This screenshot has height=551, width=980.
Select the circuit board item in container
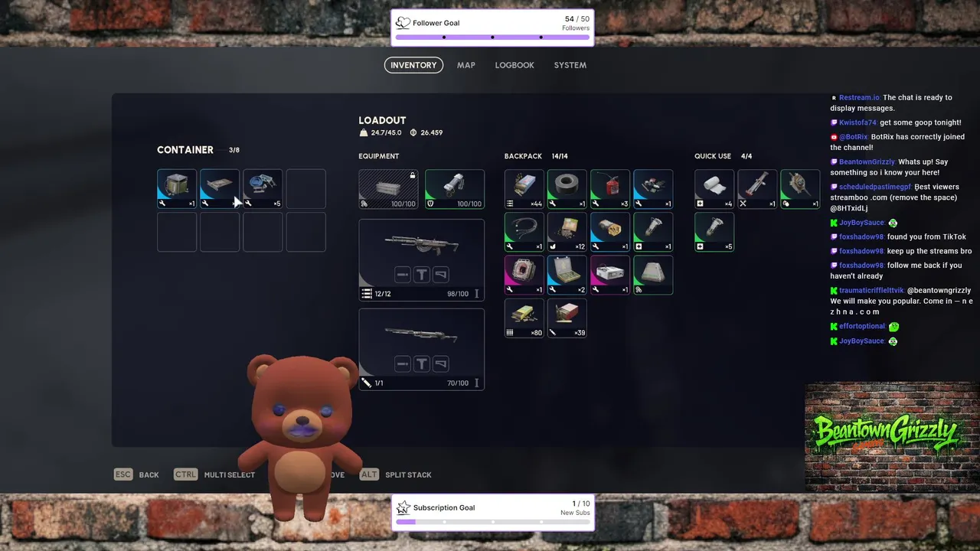[220, 189]
